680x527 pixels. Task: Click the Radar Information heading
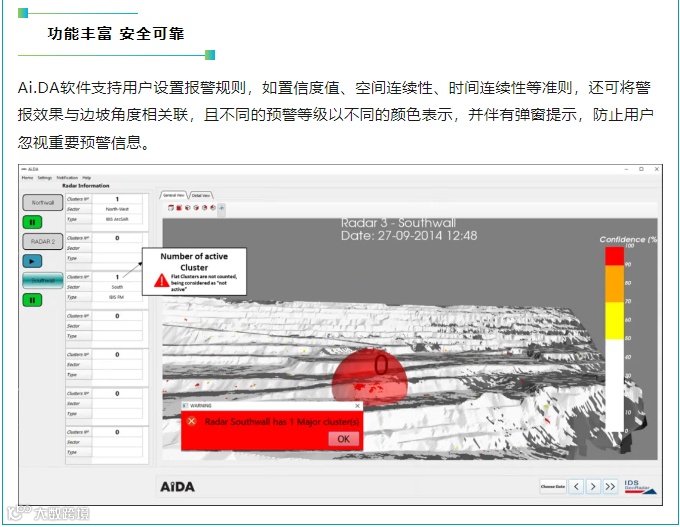tap(86, 186)
